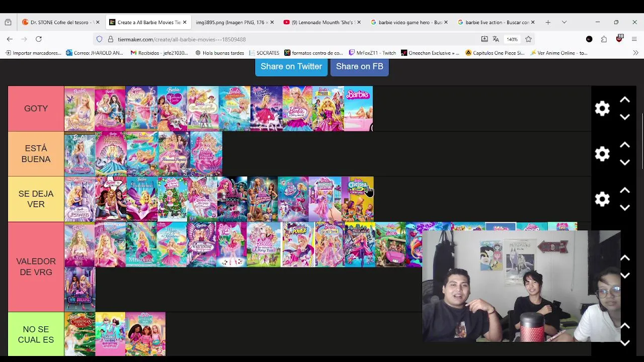Viewport: 644px width, 362px height.
Task: Click the install site as app icon
Action: [x=485, y=39]
